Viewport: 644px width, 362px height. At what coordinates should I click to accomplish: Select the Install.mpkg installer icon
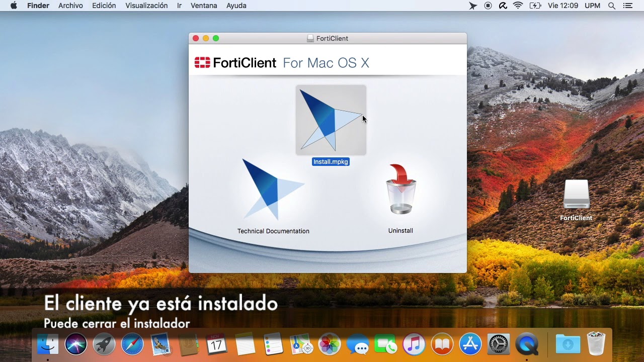point(331,120)
